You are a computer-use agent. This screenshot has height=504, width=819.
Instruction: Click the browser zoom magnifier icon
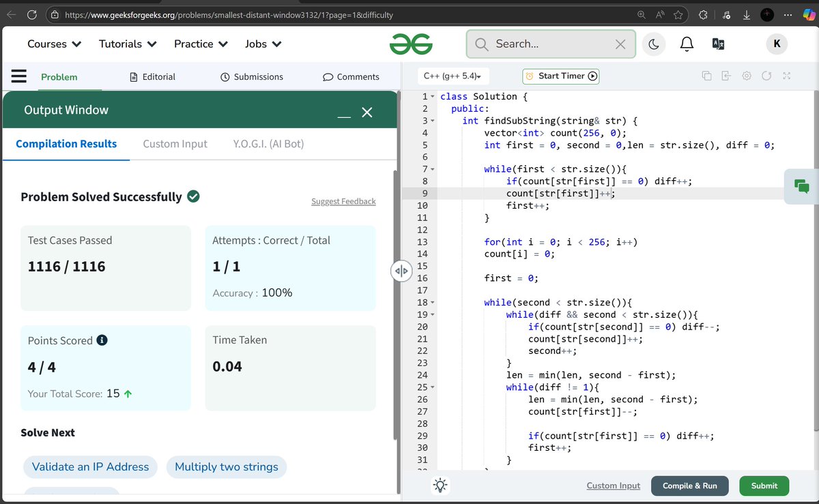coord(641,14)
